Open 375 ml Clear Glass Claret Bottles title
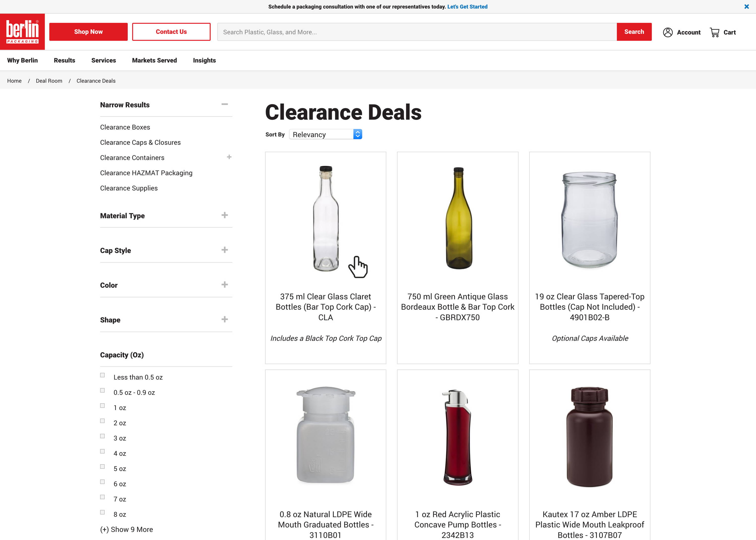Image resolution: width=756 pixels, height=540 pixels. point(326,307)
